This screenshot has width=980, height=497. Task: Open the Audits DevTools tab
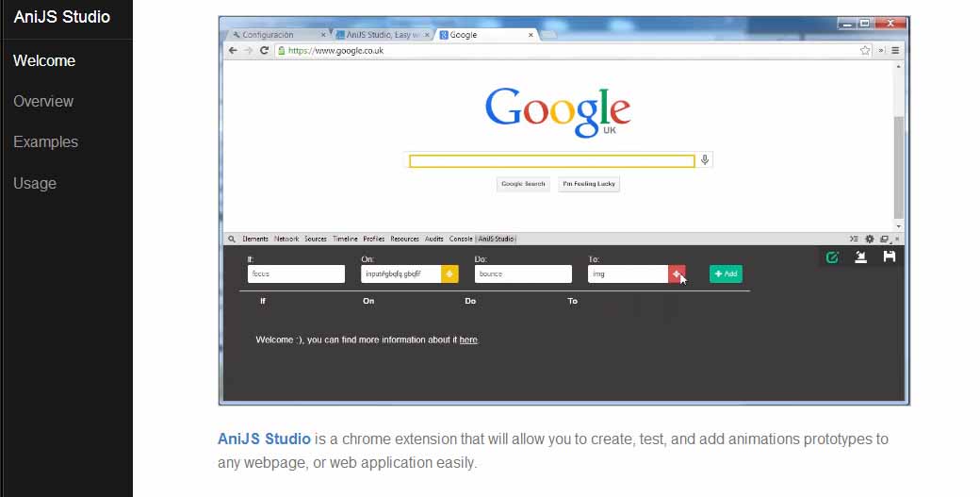pyautogui.click(x=433, y=239)
